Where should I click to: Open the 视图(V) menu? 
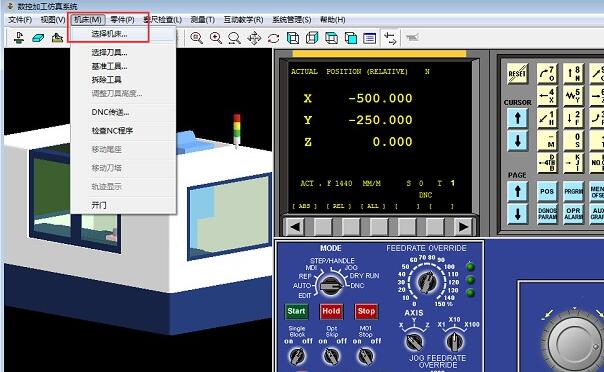(x=53, y=20)
